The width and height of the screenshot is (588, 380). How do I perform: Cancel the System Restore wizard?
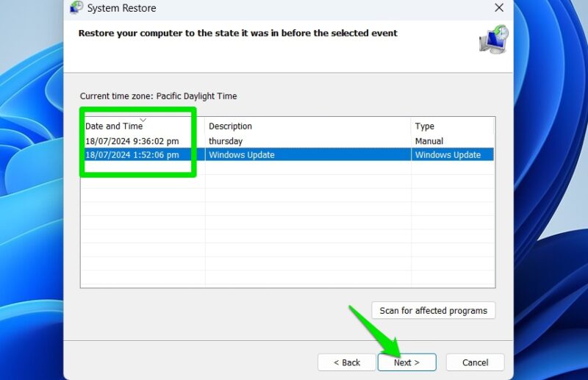click(475, 362)
